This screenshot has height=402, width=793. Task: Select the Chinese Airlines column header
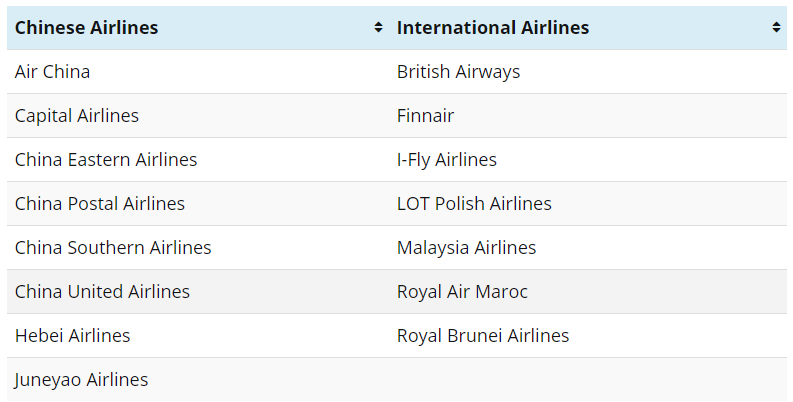[198, 28]
